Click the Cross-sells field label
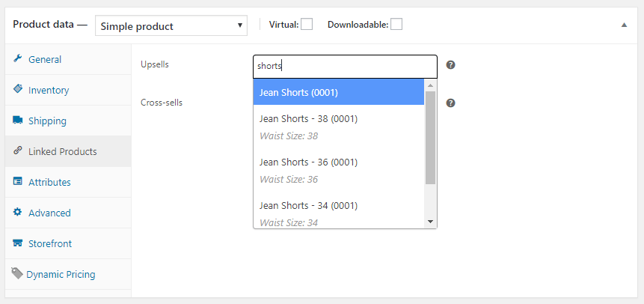 (x=162, y=103)
